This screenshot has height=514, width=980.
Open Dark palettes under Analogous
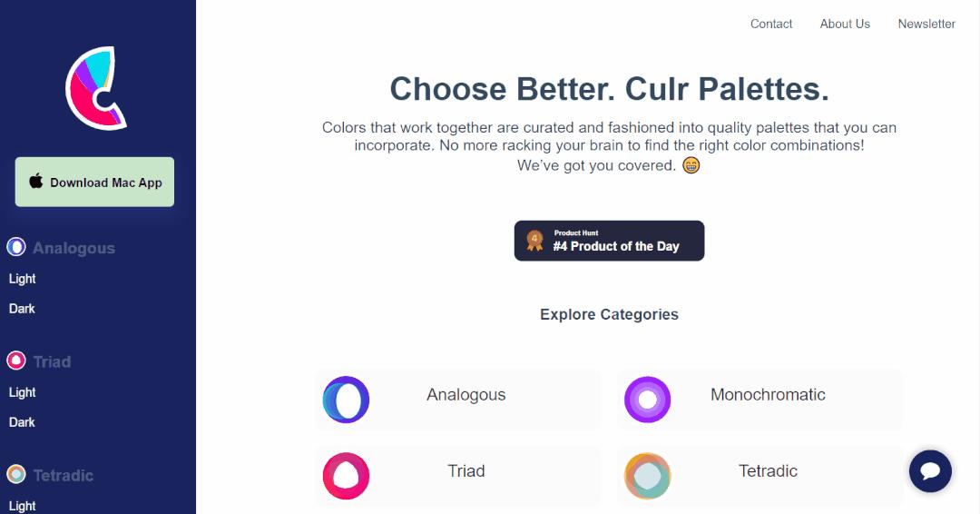pyautogui.click(x=22, y=309)
